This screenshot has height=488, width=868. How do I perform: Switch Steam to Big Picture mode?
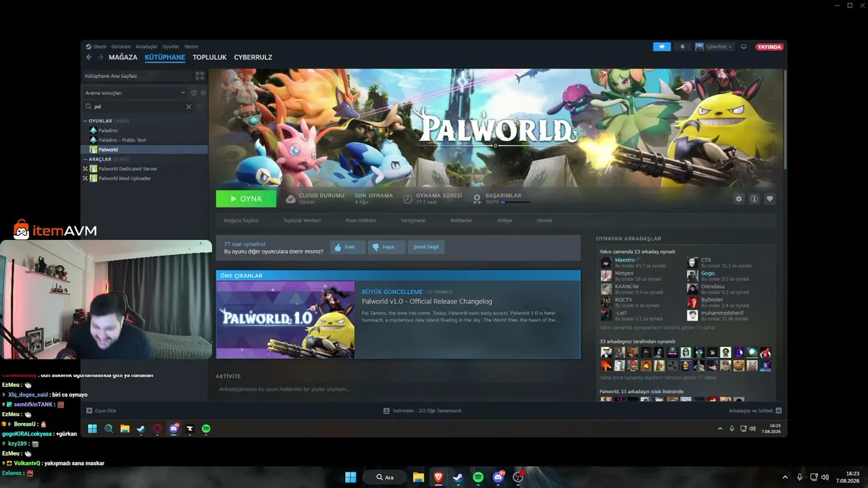pyautogui.click(x=744, y=47)
